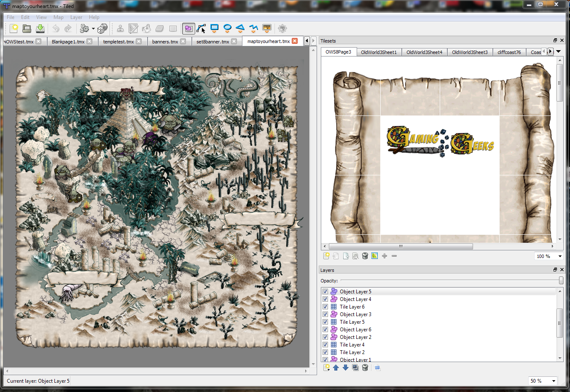Switch to cliffcoast76 tileset tab

pyautogui.click(x=509, y=52)
